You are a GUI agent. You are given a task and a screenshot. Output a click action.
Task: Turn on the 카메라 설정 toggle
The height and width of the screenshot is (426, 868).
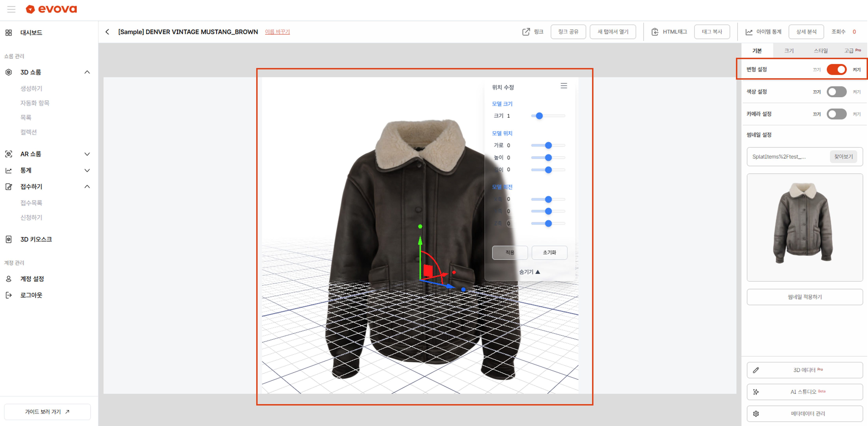click(x=837, y=114)
